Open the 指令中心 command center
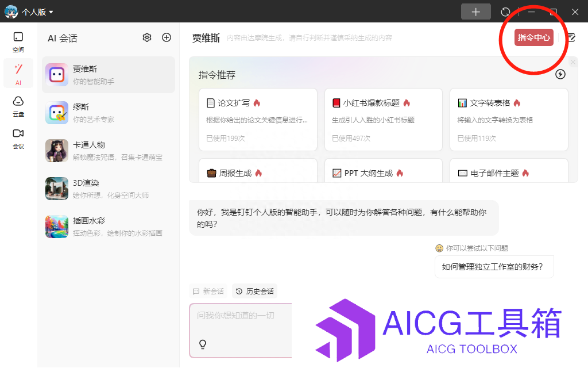 pyautogui.click(x=533, y=37)
